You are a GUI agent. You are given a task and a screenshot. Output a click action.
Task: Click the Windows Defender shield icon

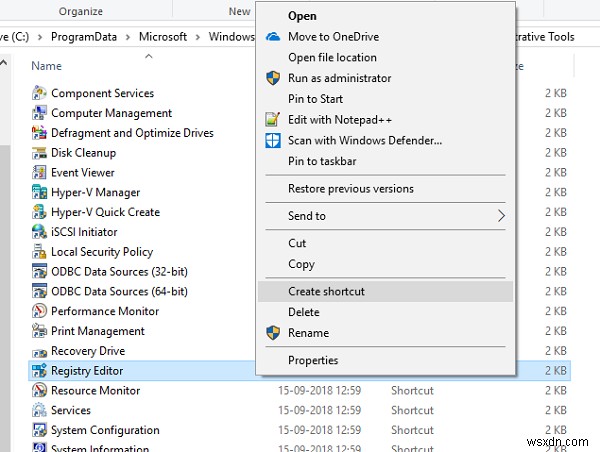point(273,140)
